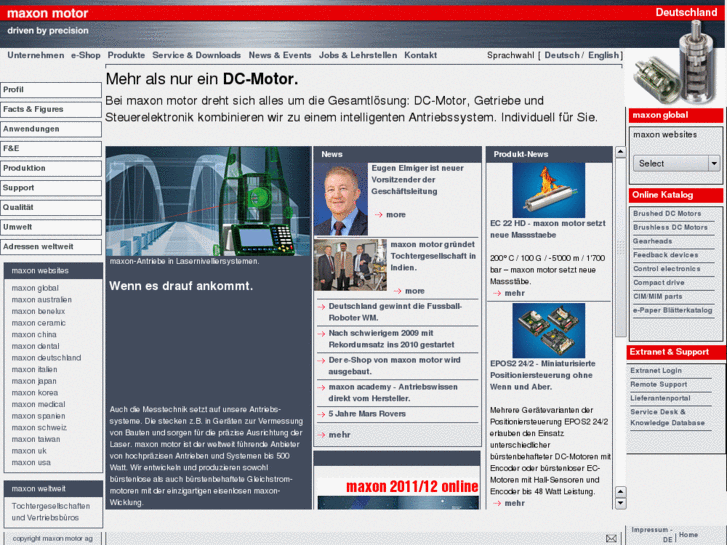
Task: Click the laser leveling bridge image
Action: coord(208,201)
